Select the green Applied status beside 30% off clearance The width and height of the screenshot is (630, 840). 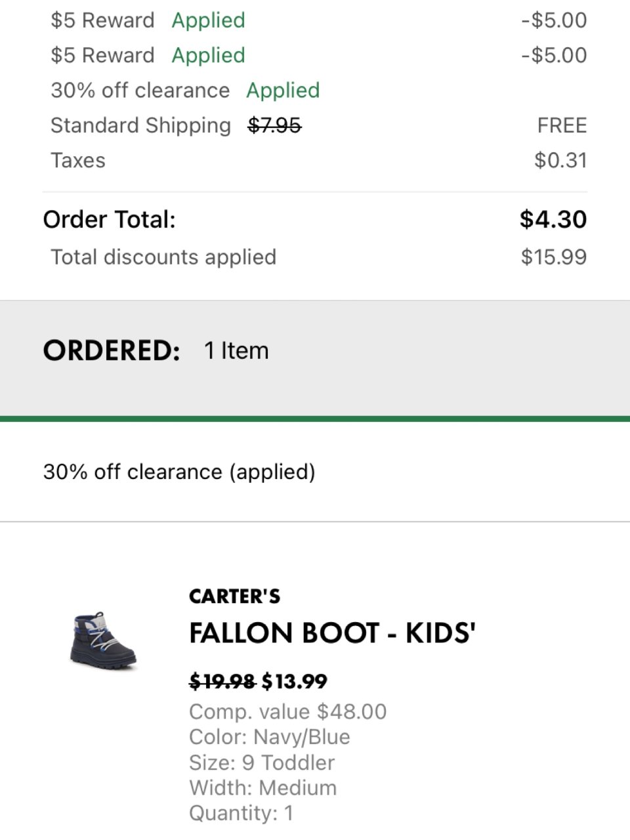click(x=283, y=91)
